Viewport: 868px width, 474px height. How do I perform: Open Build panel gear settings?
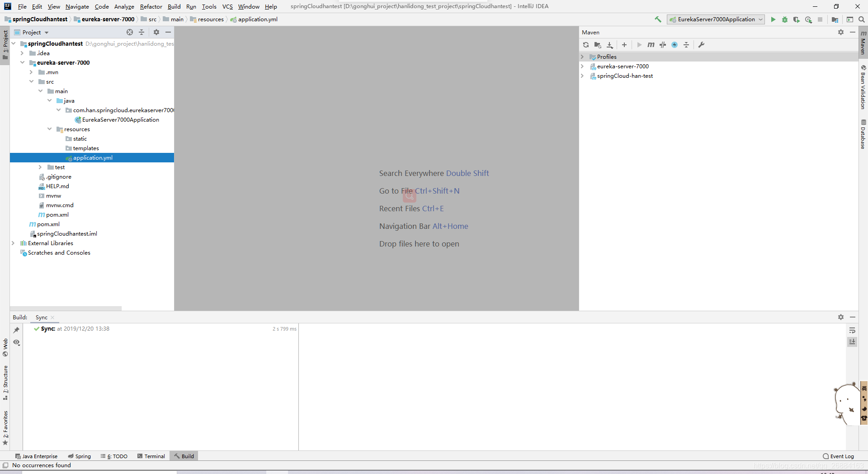coord(841,317)
